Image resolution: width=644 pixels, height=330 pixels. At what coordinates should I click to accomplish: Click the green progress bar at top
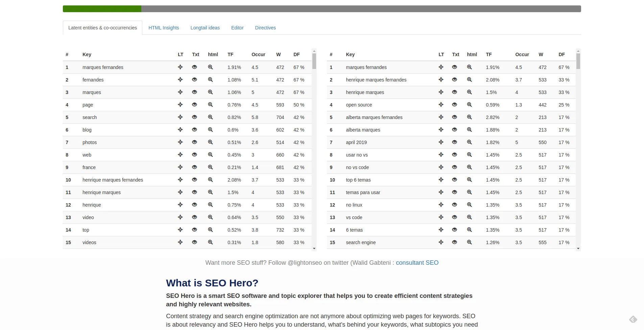[x=102, y=9]
